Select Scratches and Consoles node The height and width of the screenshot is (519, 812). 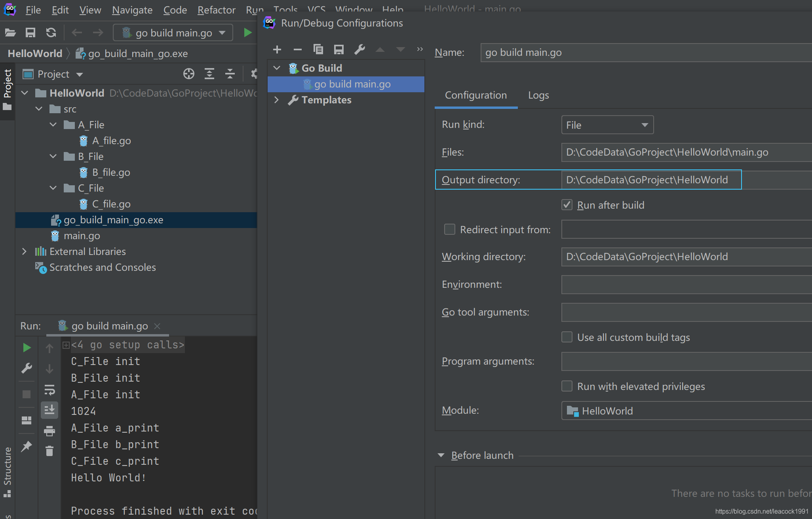point(103,267)
